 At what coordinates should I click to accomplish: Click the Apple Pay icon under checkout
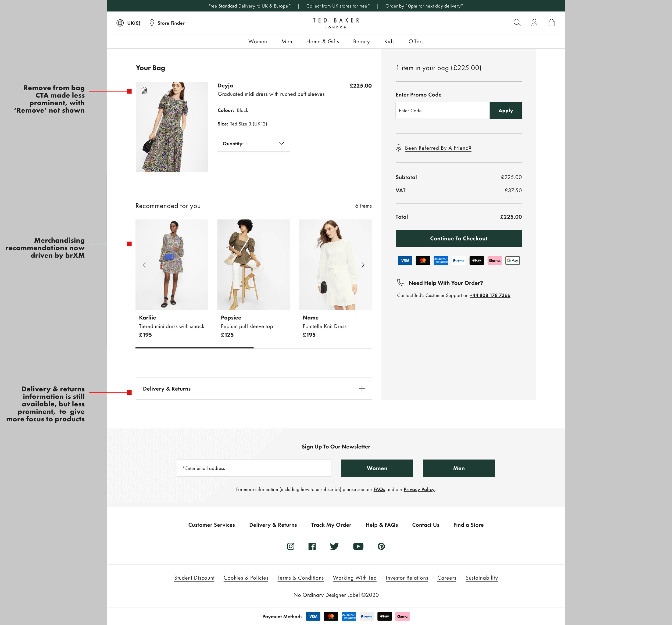[x=477, y=260]
